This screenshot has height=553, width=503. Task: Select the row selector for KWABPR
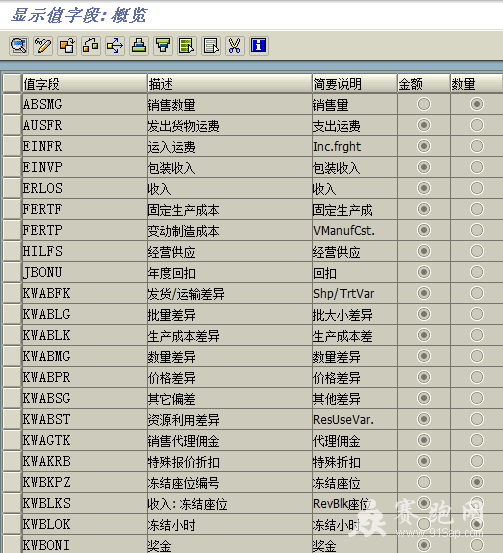[12, 377]
